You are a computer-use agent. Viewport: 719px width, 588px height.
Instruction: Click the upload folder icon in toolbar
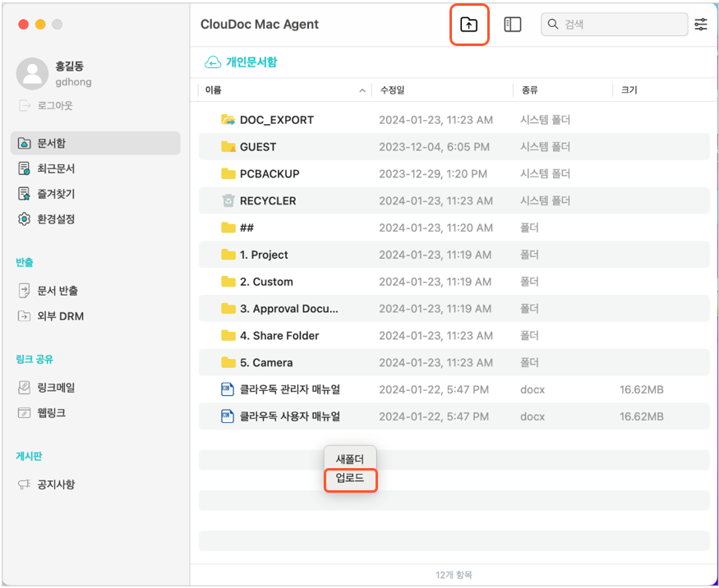tap(468, 25)
